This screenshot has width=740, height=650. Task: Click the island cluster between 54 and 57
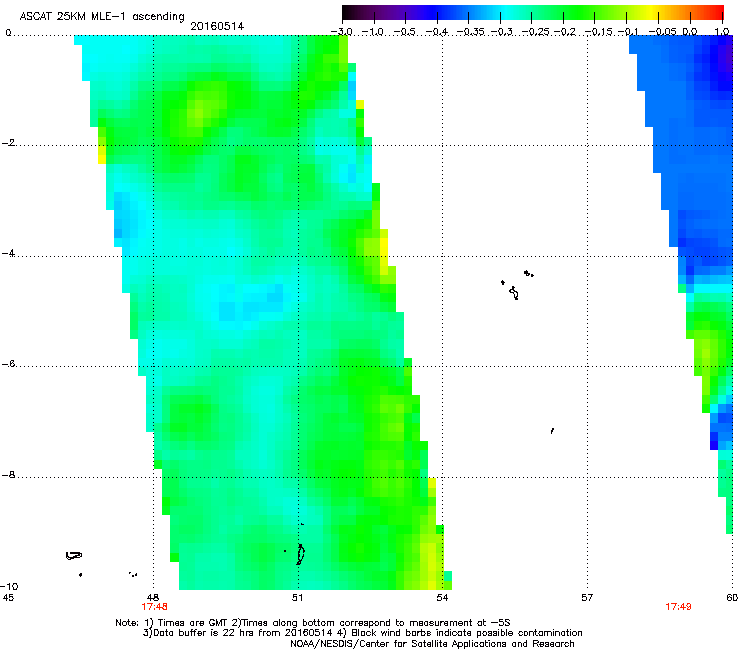pos(517,284)
